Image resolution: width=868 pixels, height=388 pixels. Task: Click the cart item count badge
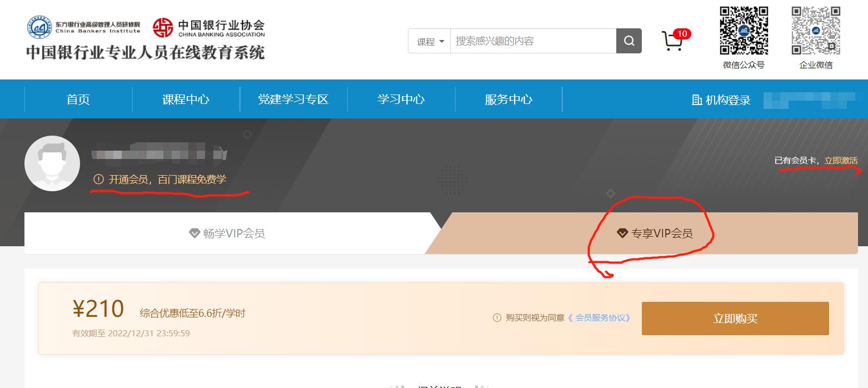coord(682,33)
